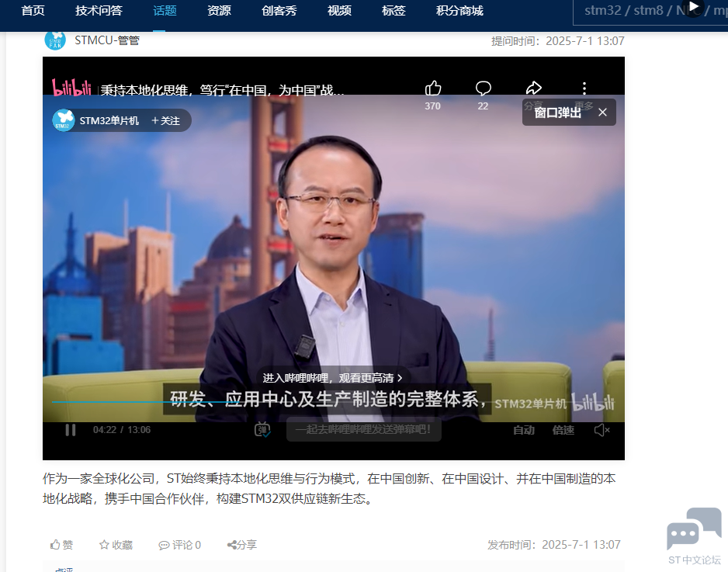Click the STMCU-管管 author avatar

pos(55,40)
